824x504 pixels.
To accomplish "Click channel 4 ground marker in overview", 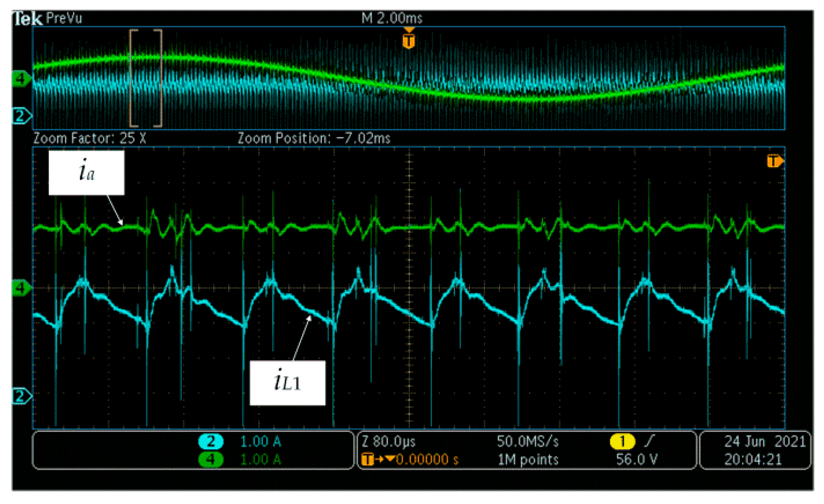I will coord(20,79).
